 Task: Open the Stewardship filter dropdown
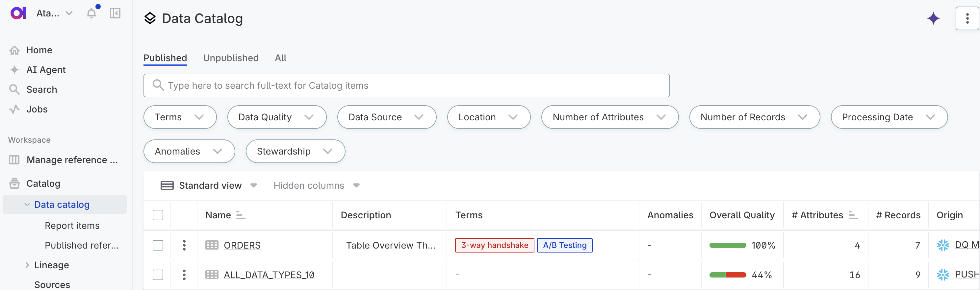coord(295,151)
